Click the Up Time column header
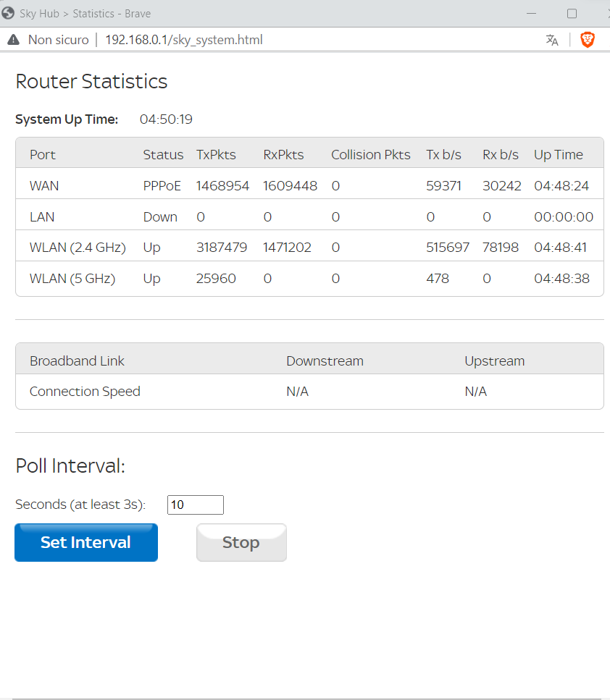 (558, 155)
